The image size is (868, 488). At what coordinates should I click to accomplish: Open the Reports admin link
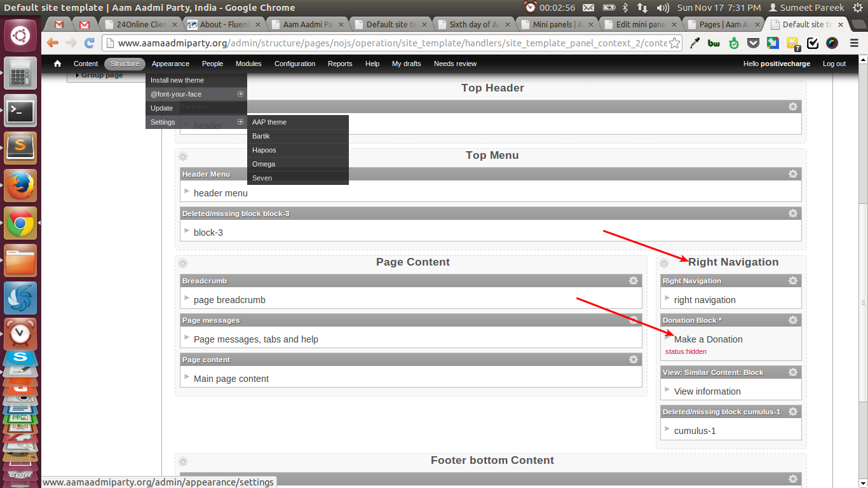(x=340, y=64)
